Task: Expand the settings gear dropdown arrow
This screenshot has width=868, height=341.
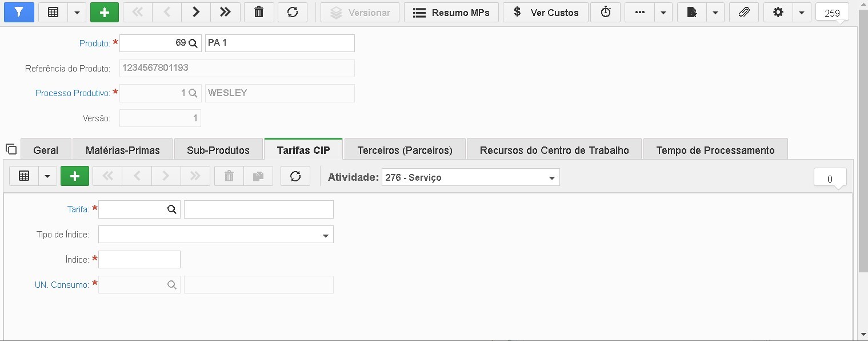Action: (x=802, y=12)
